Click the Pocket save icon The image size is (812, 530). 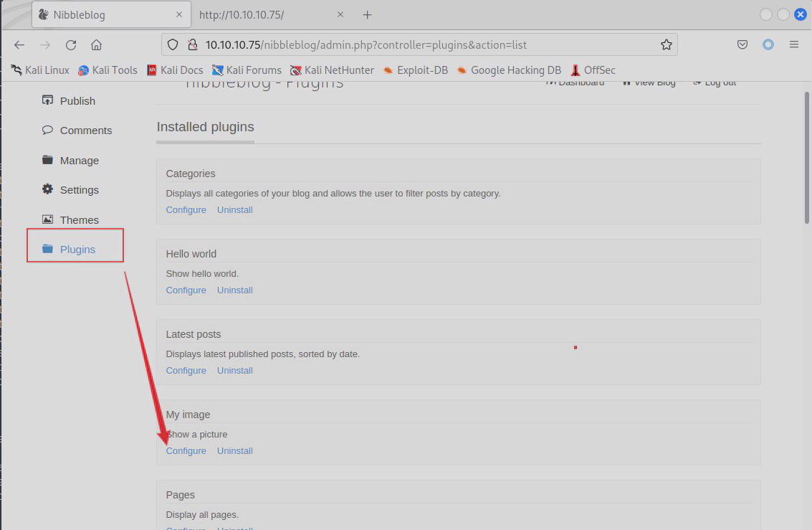point(742,44)
